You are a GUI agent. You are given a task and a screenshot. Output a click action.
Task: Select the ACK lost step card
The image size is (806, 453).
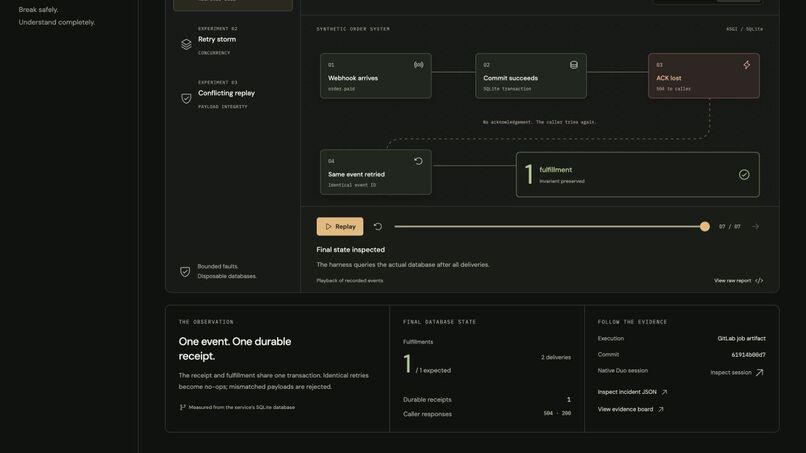click(704, 76)
